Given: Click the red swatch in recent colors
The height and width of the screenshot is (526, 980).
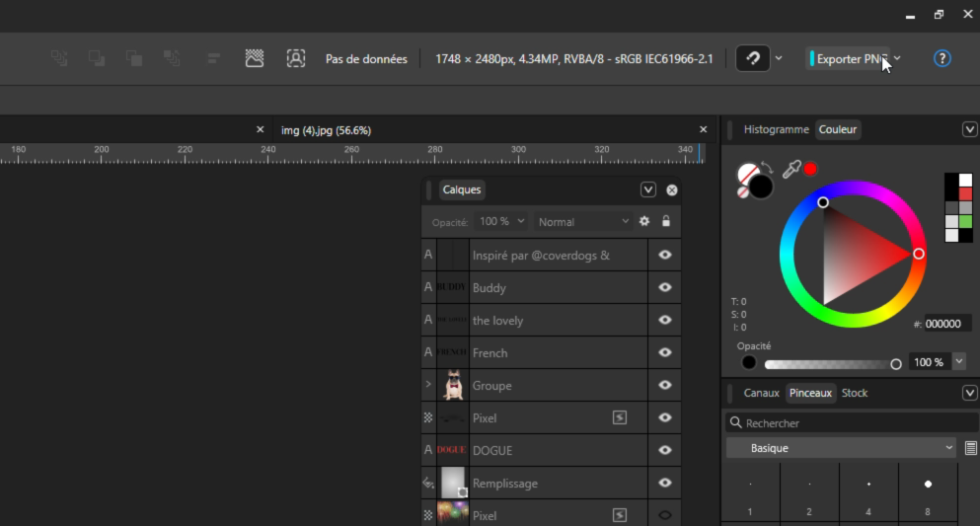Looking at the screenshot, I should click(965, 194).
